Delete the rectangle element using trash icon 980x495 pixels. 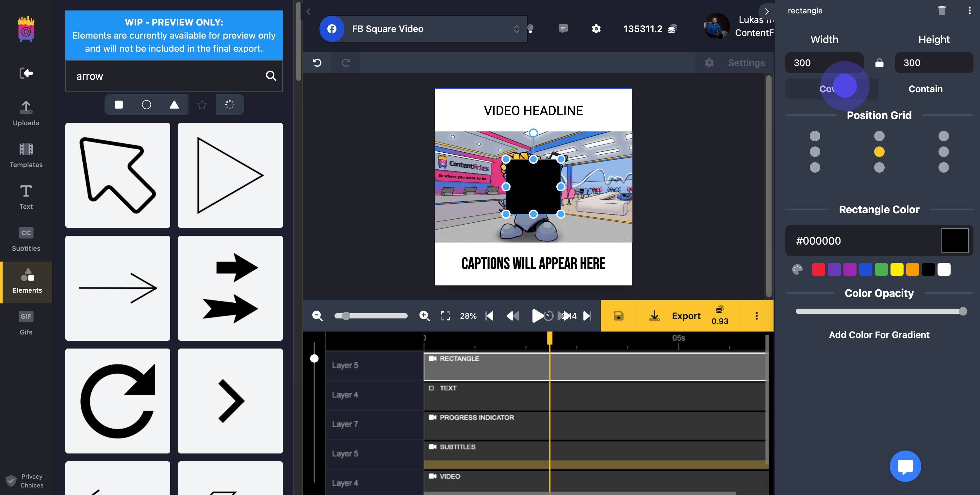pyautogui.click(x=941, y=10)
